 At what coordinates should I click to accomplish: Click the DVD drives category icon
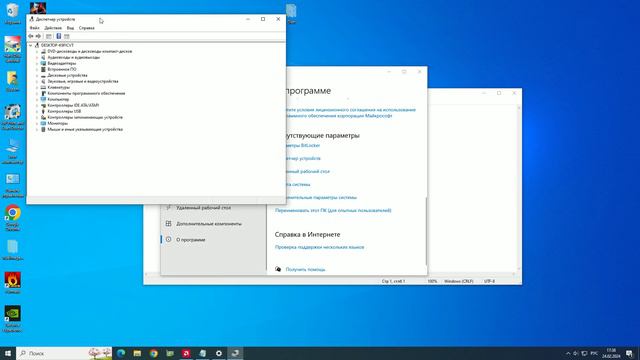[43, 51]
